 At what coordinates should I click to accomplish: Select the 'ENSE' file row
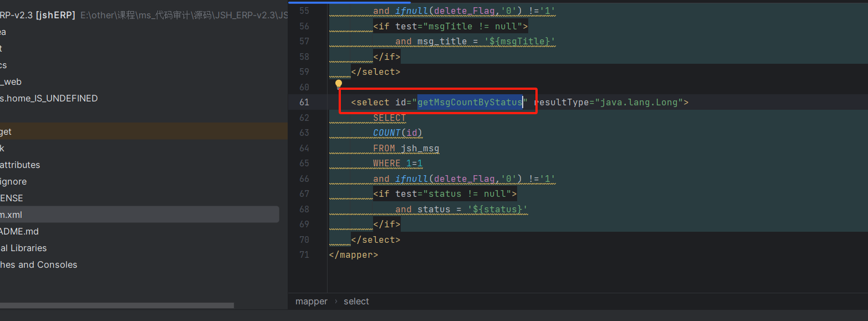[x=139, y=198]
